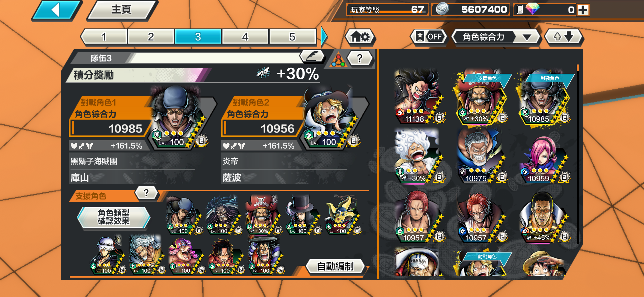Tap the silver coin currency icon
The image size is (644, 297).
click(442, 9)
